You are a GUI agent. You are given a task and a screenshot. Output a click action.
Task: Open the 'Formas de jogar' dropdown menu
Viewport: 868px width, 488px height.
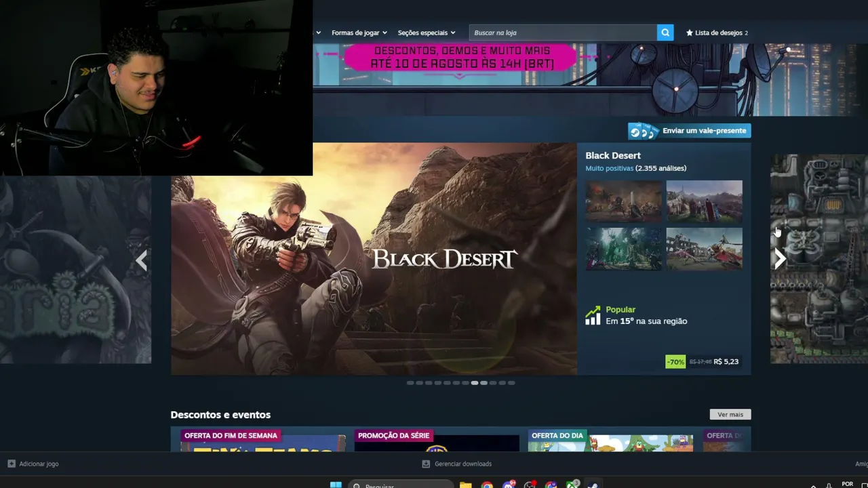click(x=359, y=33)
